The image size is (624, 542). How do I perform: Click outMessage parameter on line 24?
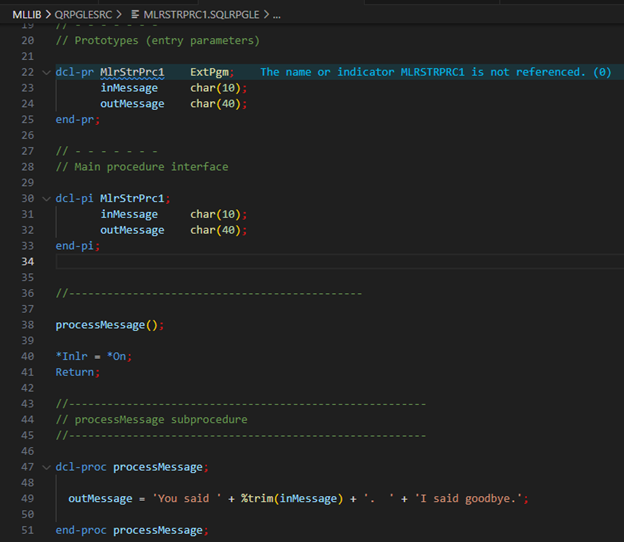(132, 104)
